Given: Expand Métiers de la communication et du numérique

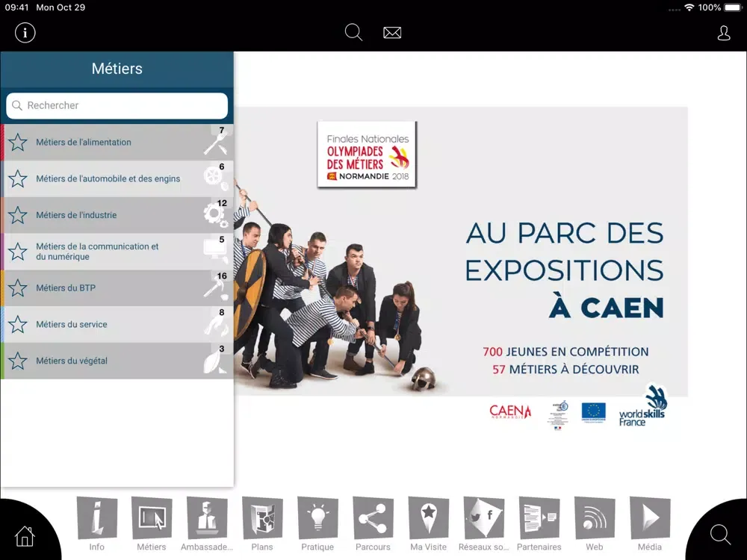Looking at the screenshot, I should click(x=108, y=252).
